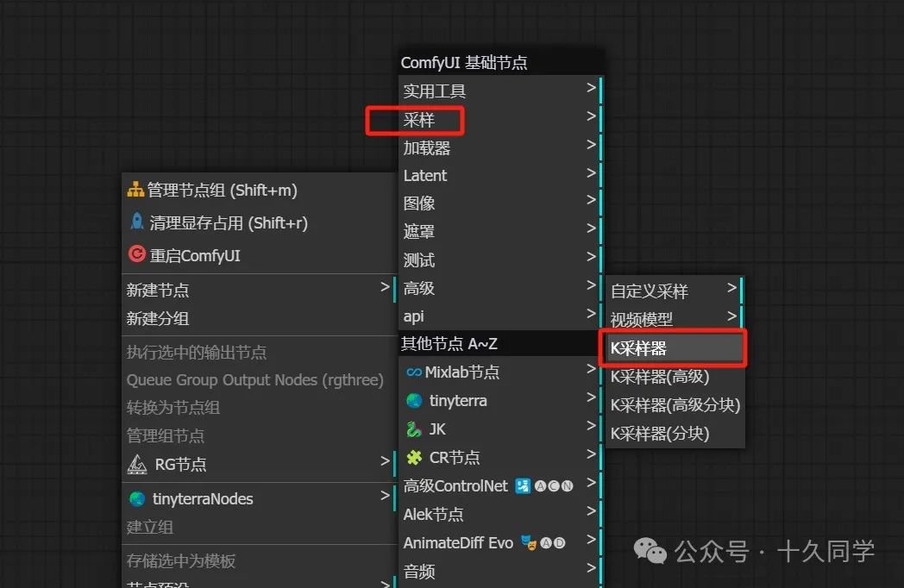The height and width of the screenshot is (588, 904).
Task: Select K采样器(高级) entry
Action: click(x=675, y=377)
